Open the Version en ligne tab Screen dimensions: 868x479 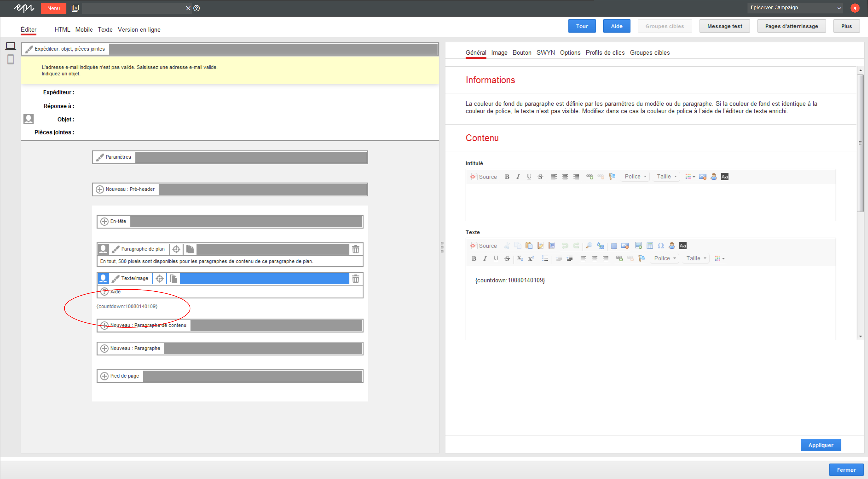(x=139, y=30)
